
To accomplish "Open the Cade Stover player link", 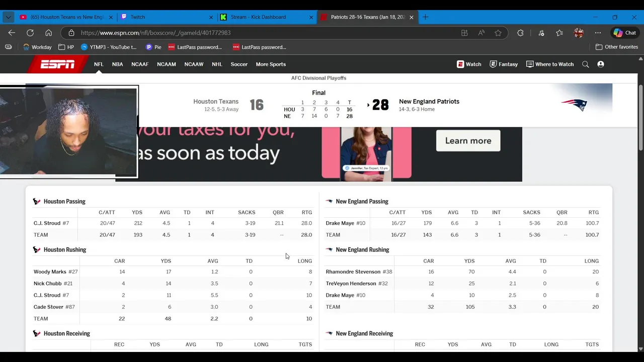I will (x=48, y=307).
